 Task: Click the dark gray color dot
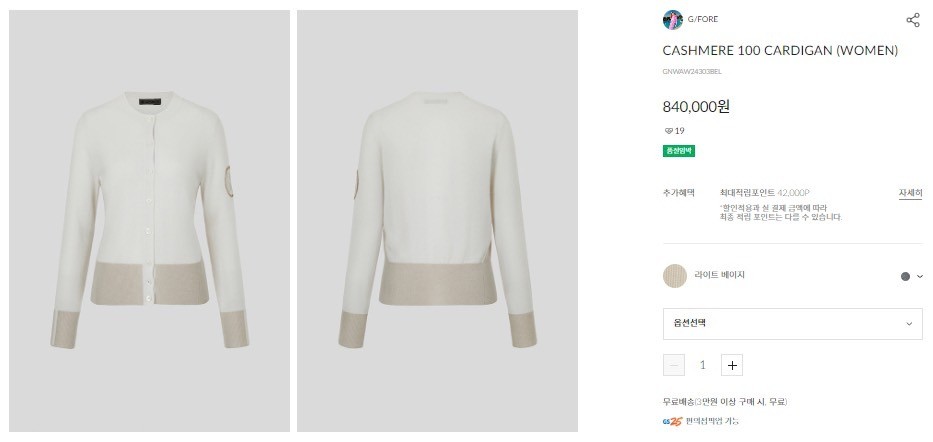[905, 276]
